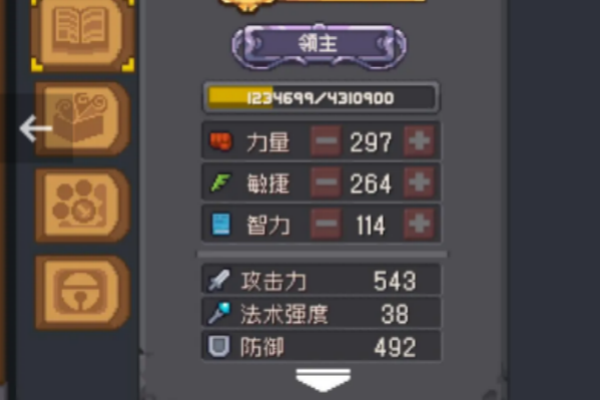Select the magic spellbook sidebar icon
Screen dimensions: 600x400
83,119
